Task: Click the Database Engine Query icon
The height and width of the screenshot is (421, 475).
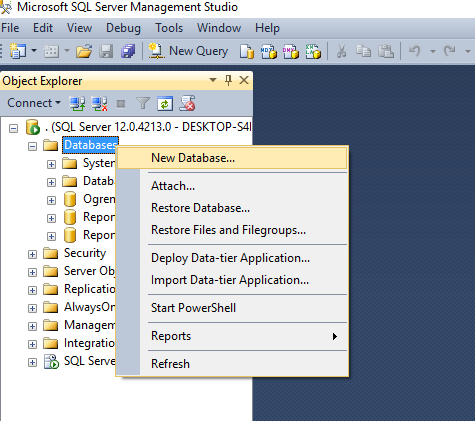Action: coord(247,52)
